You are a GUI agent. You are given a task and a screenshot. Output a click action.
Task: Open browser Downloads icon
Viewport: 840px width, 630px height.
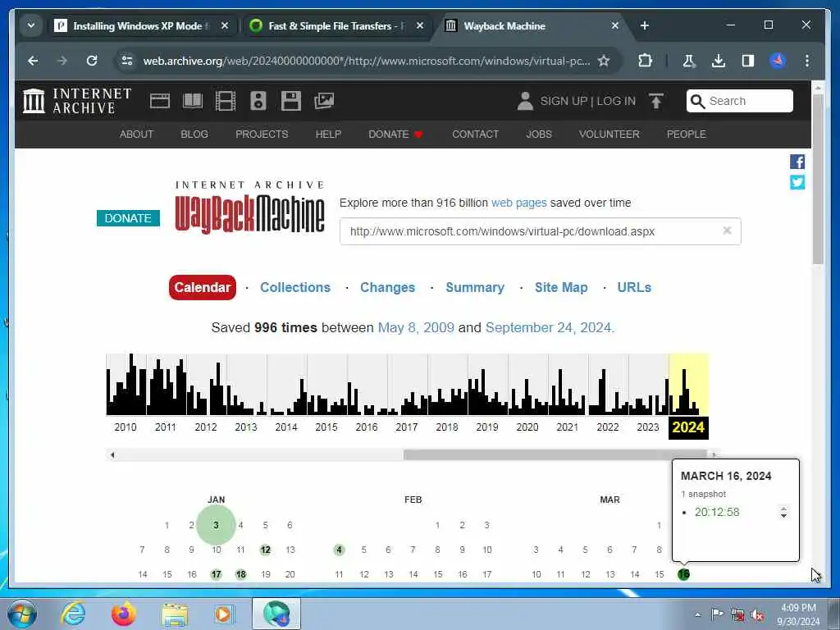click(x=719, y=61)
